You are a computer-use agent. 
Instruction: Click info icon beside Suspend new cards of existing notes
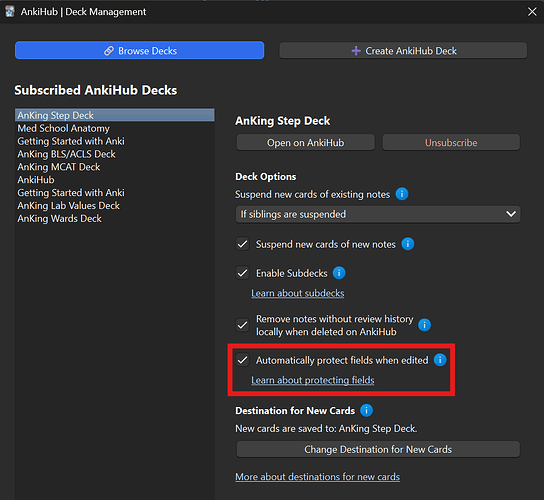pyautogui.click(x=402, y=194)
